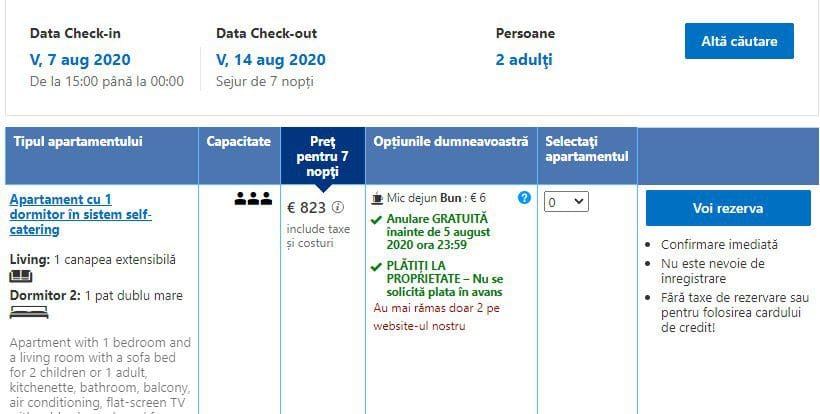Open the apartment quantity dropdown showing 0
Screen dimensions: 820x414
coord(566,202)
